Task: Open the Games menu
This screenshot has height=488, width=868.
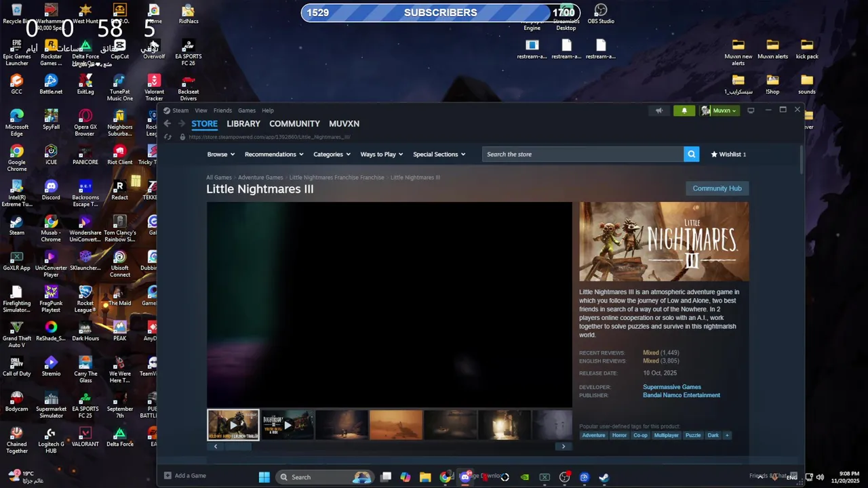Action: tap(247, 110)
